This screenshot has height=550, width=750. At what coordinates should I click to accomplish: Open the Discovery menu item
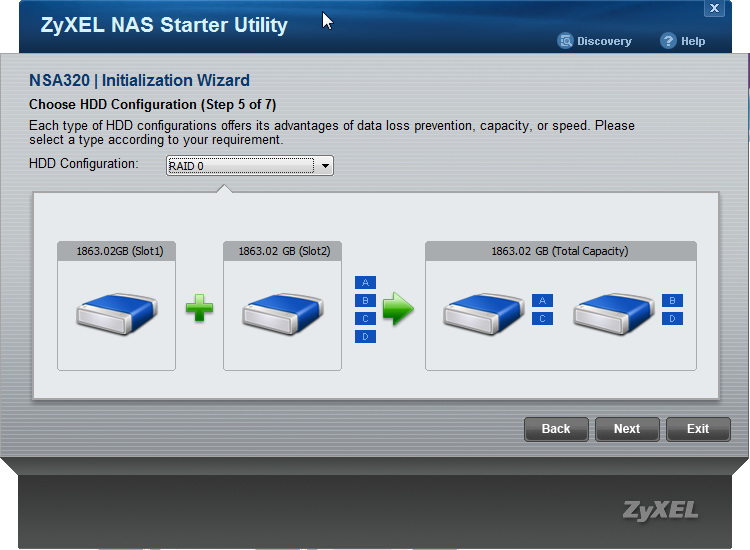click(604, 41)
